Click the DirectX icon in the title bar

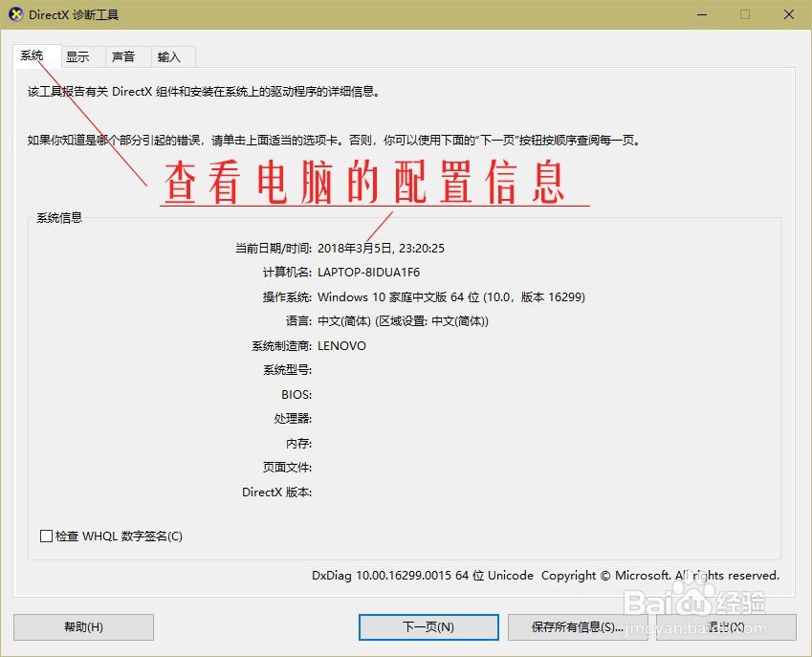point(15,14)
